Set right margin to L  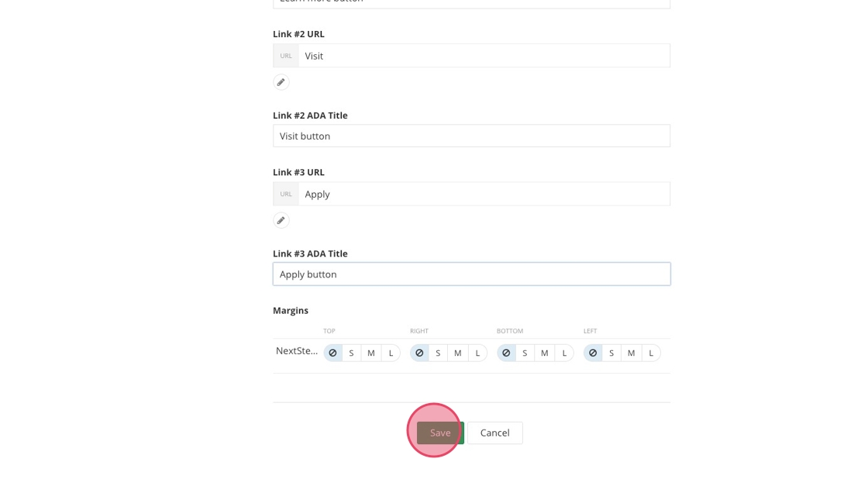tap(477, 353)
